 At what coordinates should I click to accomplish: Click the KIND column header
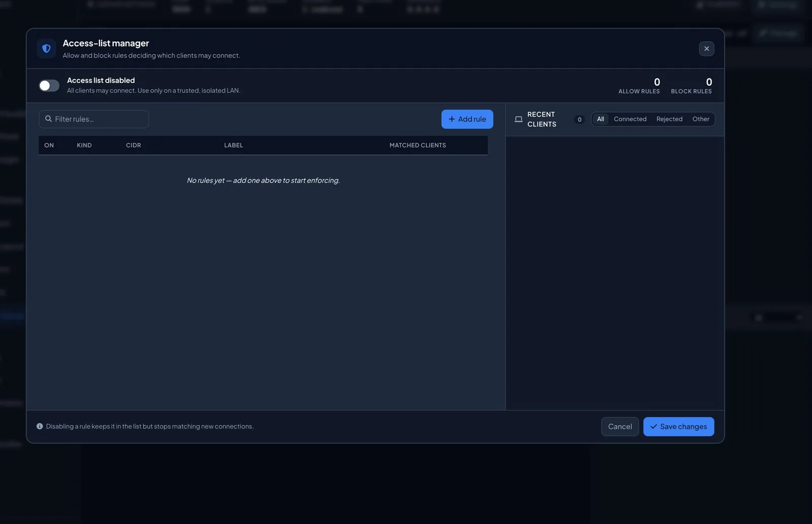pos(84,145)
